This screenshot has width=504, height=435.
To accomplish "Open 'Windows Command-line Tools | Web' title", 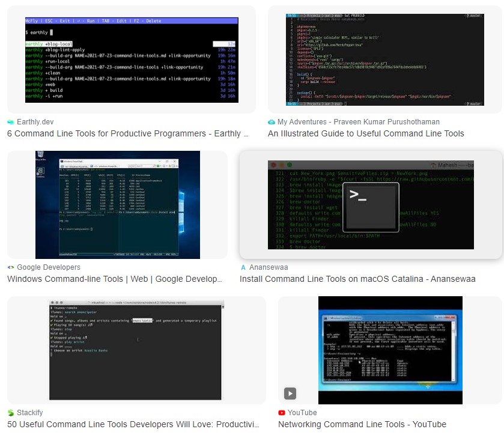I will [x=114, y=279].
